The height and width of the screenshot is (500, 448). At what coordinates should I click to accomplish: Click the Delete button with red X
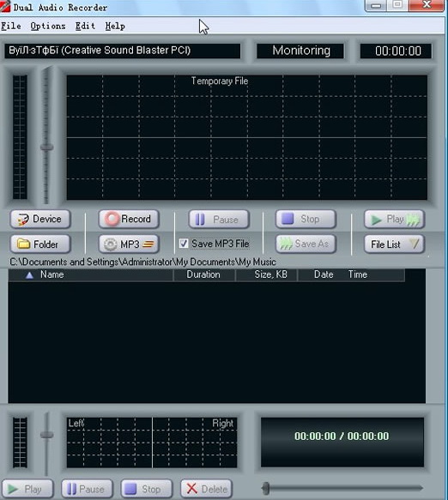tap(206, 489)
